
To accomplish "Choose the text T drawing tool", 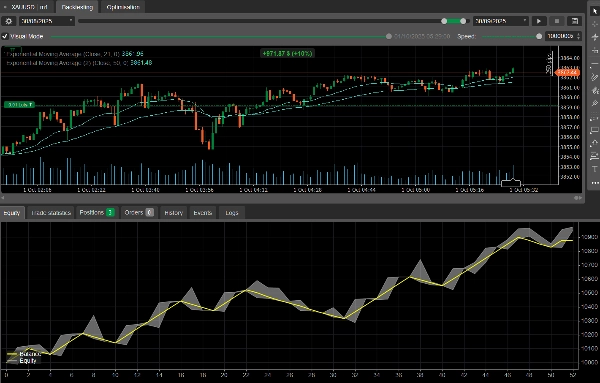I will coord(594,169).
